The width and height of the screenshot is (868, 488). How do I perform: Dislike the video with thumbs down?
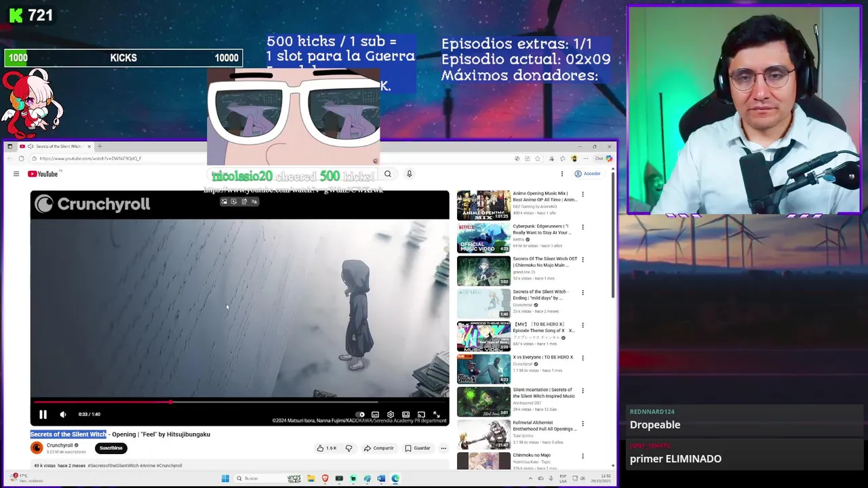(349, 448)
